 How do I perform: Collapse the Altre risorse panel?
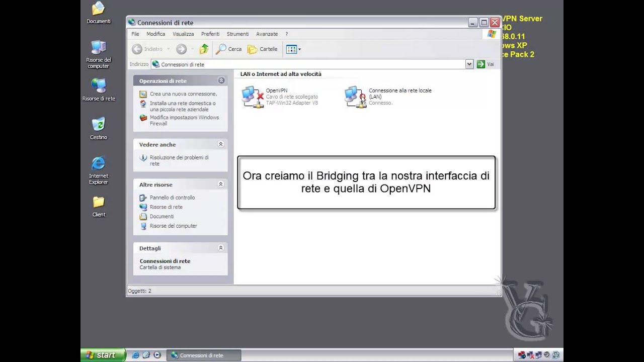click(x=221, y=185)
